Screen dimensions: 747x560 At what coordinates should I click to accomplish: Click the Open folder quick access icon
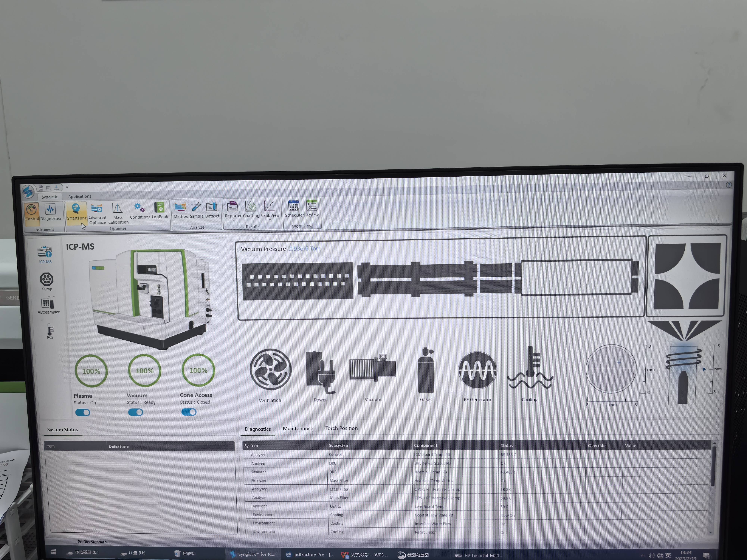pos(48,188)
